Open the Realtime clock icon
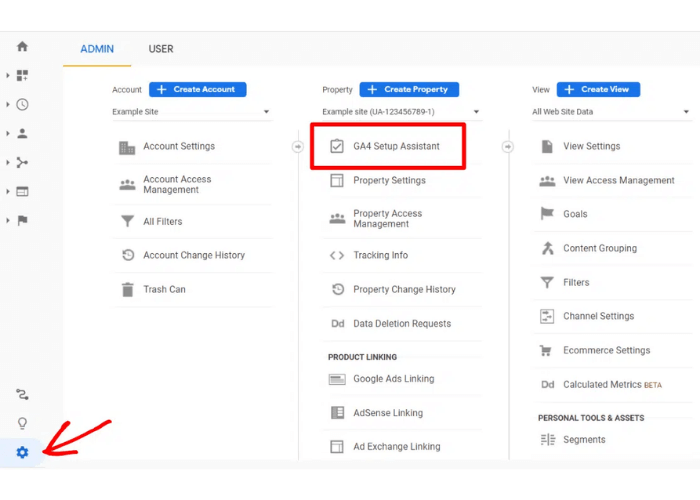 pos(22,104)
